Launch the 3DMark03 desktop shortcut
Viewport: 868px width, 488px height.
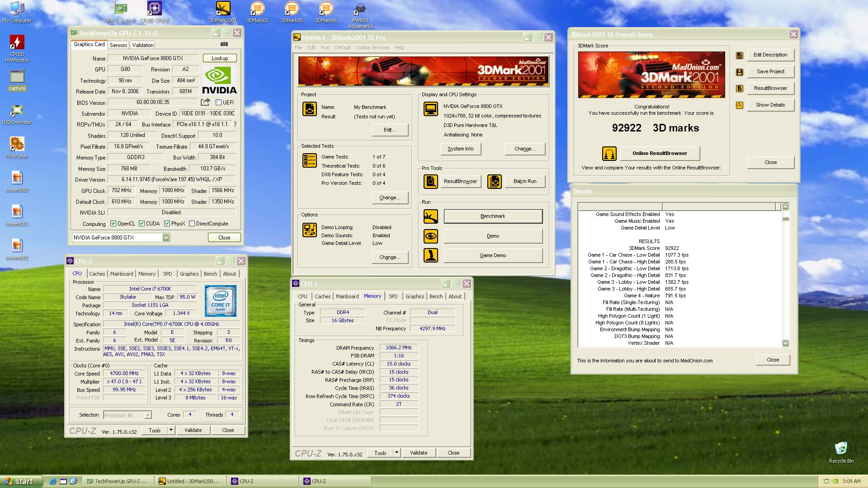tap(257, 12)
